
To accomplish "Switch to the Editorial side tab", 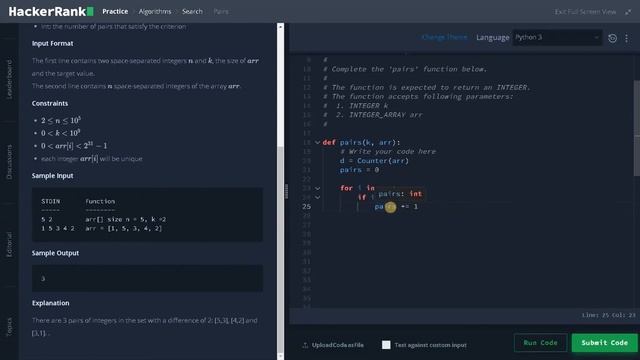I will 9,244.
